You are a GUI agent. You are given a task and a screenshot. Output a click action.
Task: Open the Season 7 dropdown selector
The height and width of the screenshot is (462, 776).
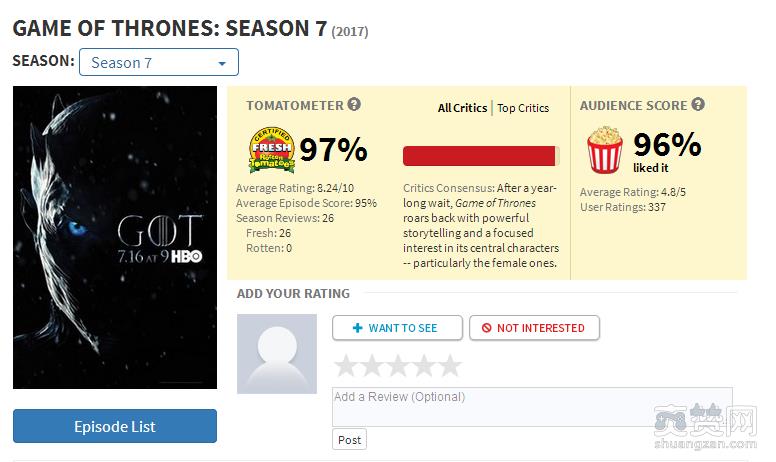(159, 62)
